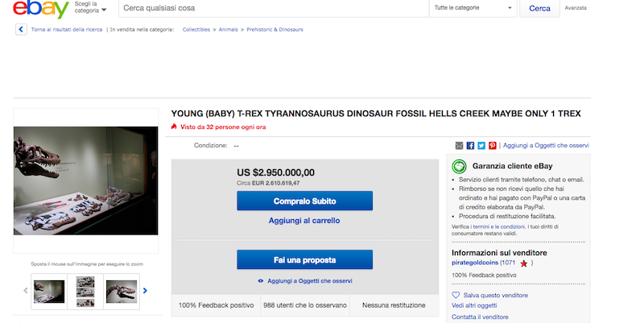Go back using the results arrow icon
Image resolution: width=644 pixels, height=323 pixels.
tap(20, 29)
